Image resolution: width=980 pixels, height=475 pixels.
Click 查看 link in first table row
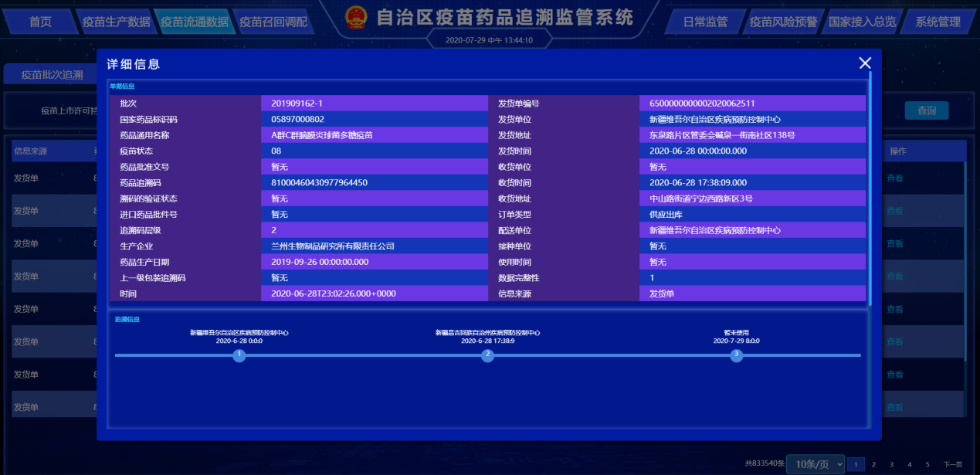894,178
